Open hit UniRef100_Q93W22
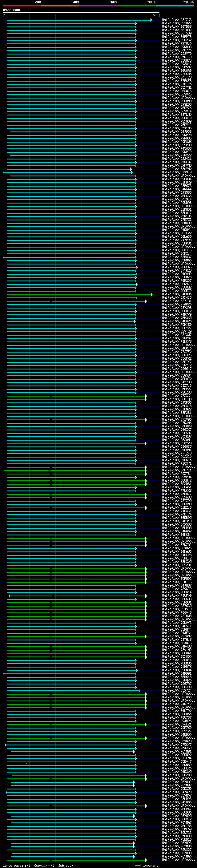Screen dimensions: 197x868 point(177,23)
